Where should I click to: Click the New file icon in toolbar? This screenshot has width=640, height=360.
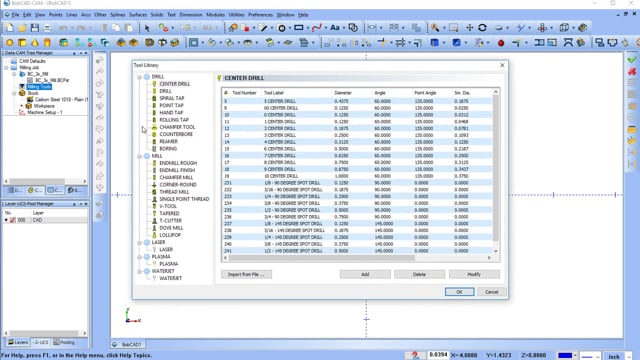9,28
